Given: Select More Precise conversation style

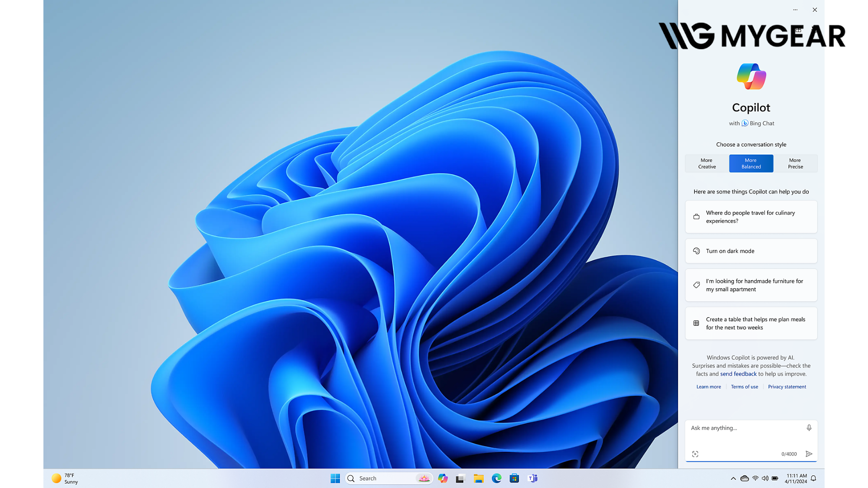Looking at the screenshot, I should (795, 164).
